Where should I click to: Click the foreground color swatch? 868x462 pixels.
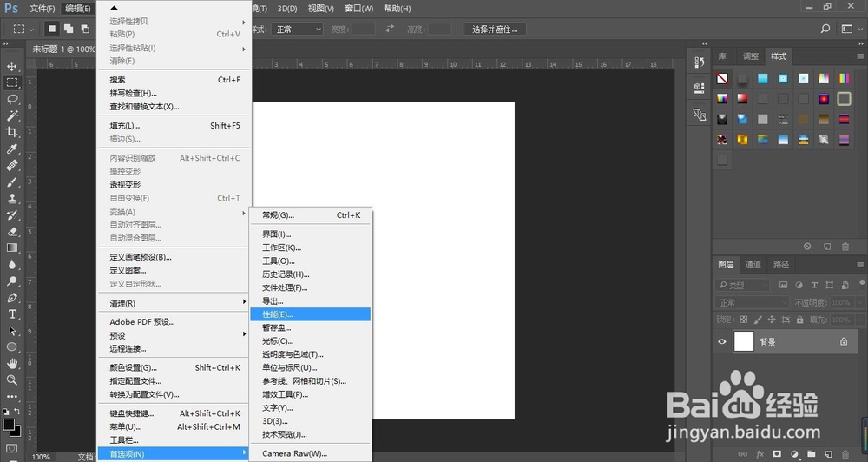9,425
